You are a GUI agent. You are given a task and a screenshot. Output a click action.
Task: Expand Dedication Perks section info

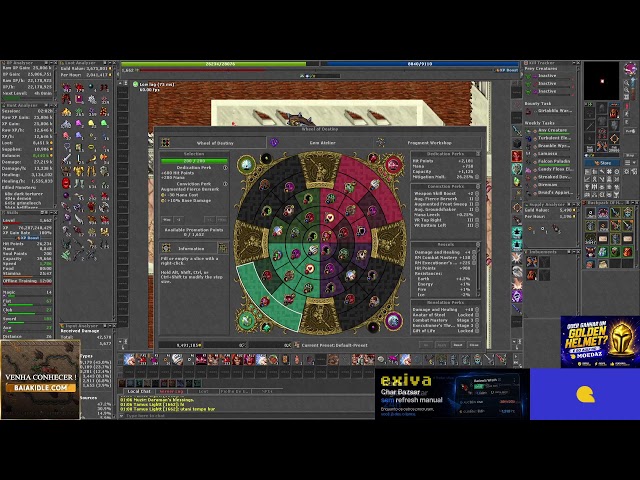coord(478,154)
